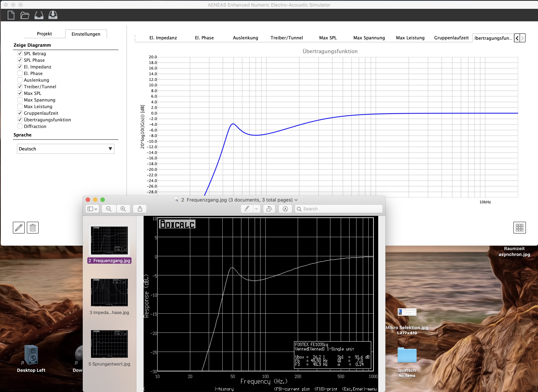Viewport: 538px width, 392px height.
Task: Rotate the image in Preview
Action: [x=269, y=209]
